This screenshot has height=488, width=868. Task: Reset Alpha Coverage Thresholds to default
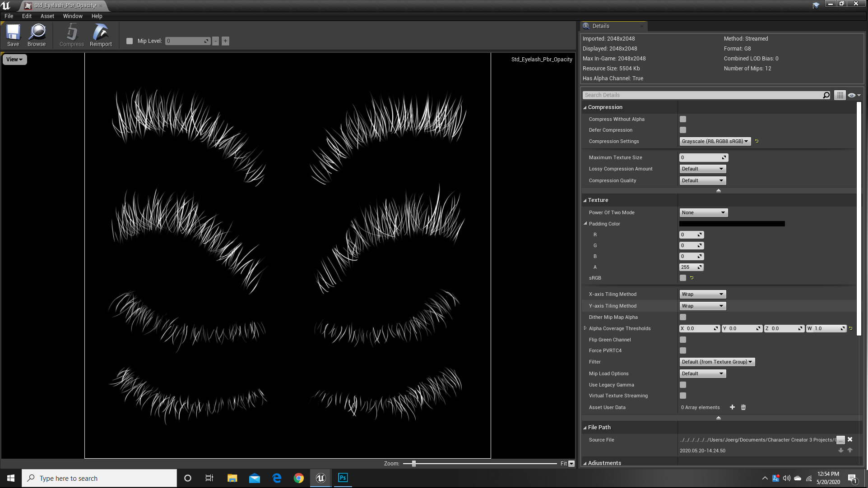[x=851, y=328]
